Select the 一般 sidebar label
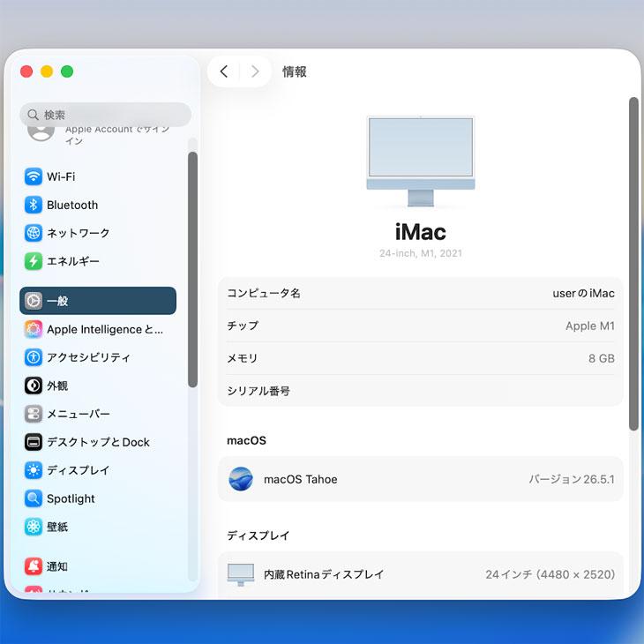 pos(57,301)
